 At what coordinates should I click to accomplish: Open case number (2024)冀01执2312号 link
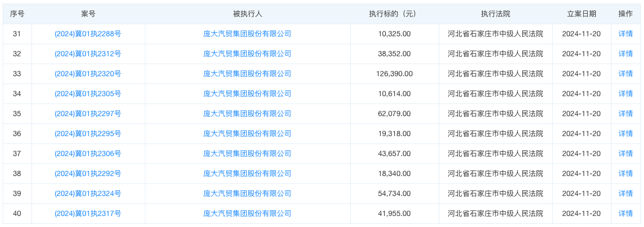pos(88,54)
